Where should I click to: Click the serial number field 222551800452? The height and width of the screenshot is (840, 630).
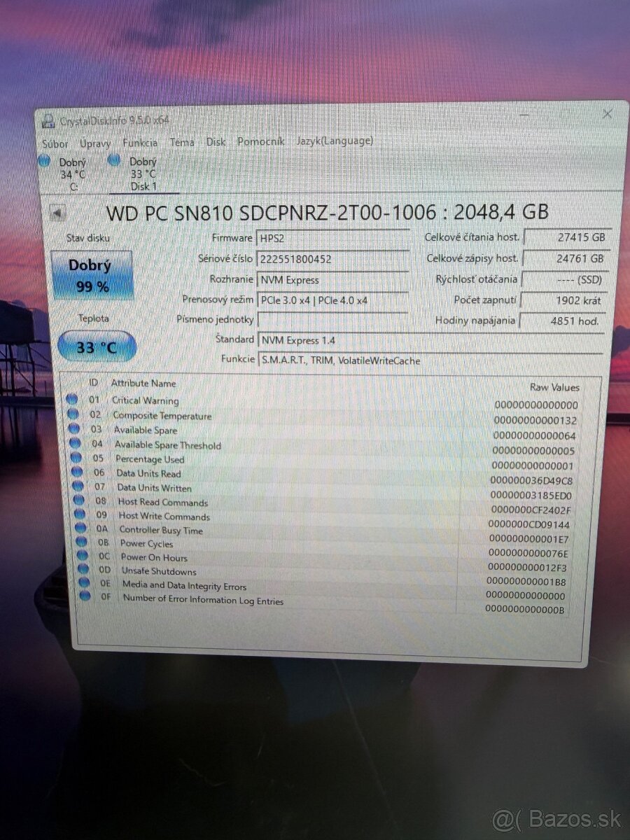tap(332, 259)
